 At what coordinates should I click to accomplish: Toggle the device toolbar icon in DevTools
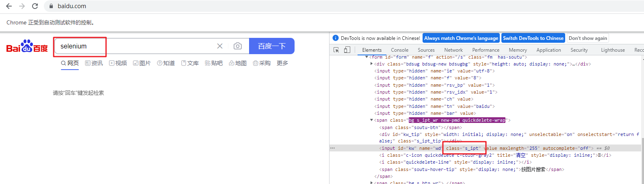(x=347, y=50)
